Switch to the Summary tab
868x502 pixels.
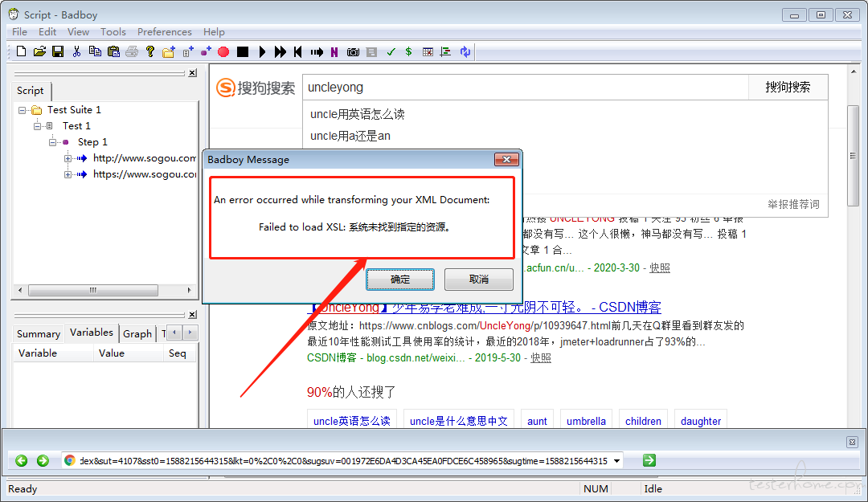coord(39,334)
